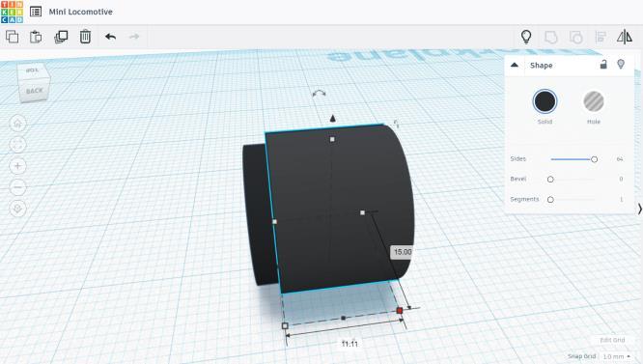
Task: Hide selected shape via panel lightbulb
Action: click(621, 64)
